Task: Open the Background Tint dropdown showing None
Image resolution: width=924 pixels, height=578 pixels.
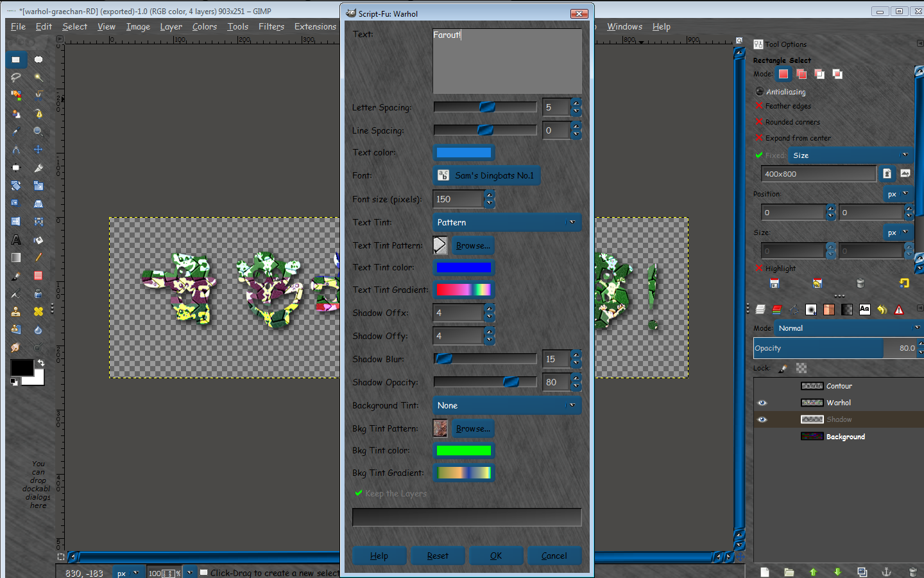Action: coord(507,405)
